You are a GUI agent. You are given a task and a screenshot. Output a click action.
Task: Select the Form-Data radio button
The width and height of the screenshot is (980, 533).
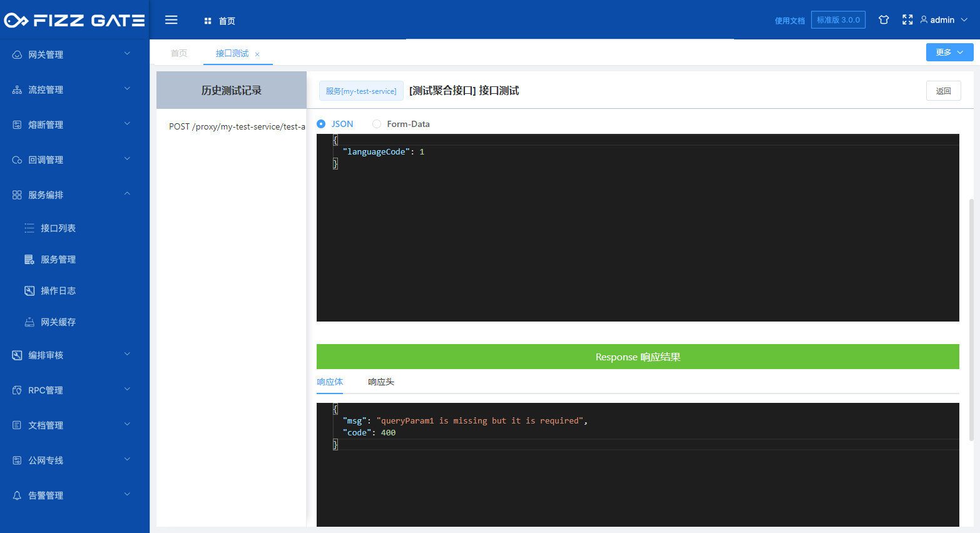coord(377,124)
